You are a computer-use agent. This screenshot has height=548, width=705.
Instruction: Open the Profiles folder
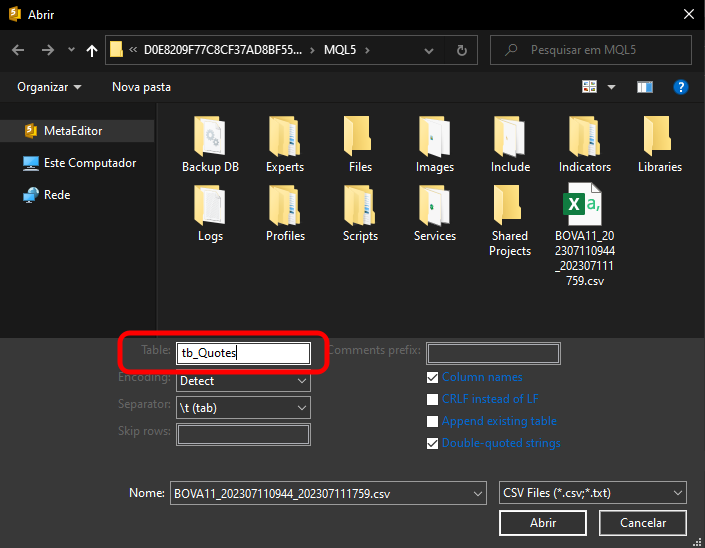tap(285, 214)
